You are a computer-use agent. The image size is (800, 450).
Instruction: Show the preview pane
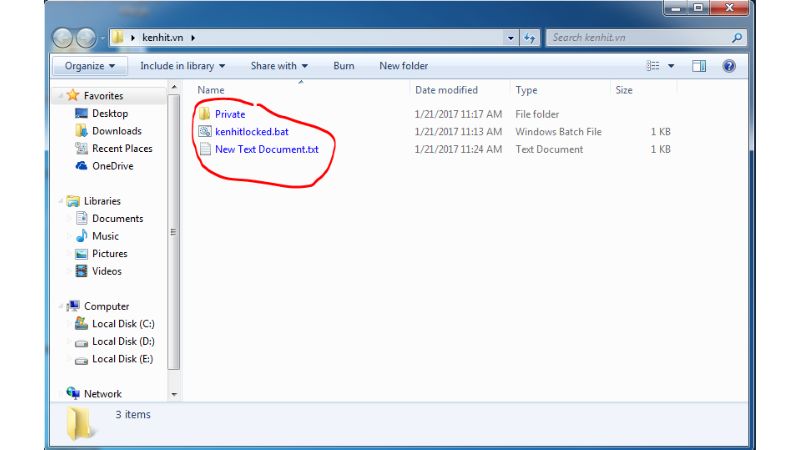[699, 66]
